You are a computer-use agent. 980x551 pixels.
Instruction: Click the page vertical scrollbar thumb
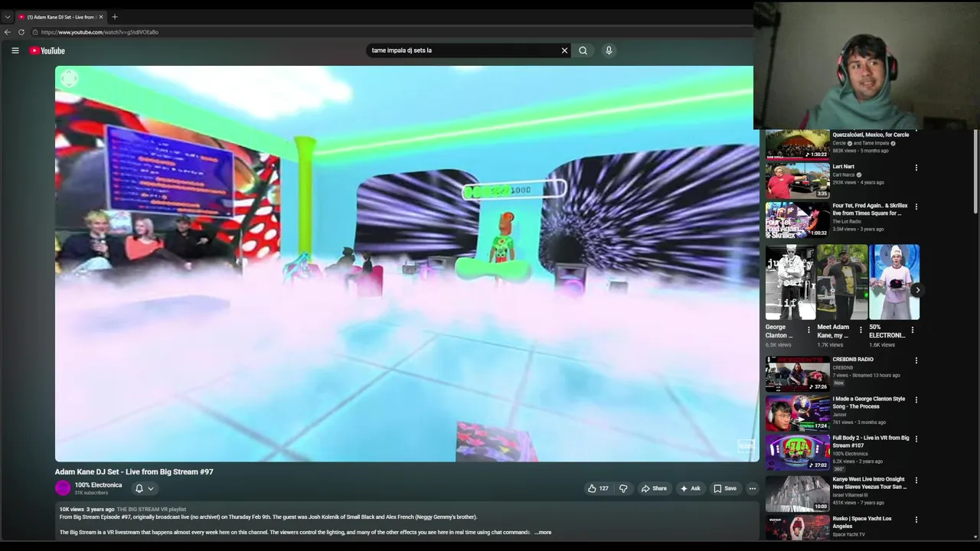click(x=975, y=172)
